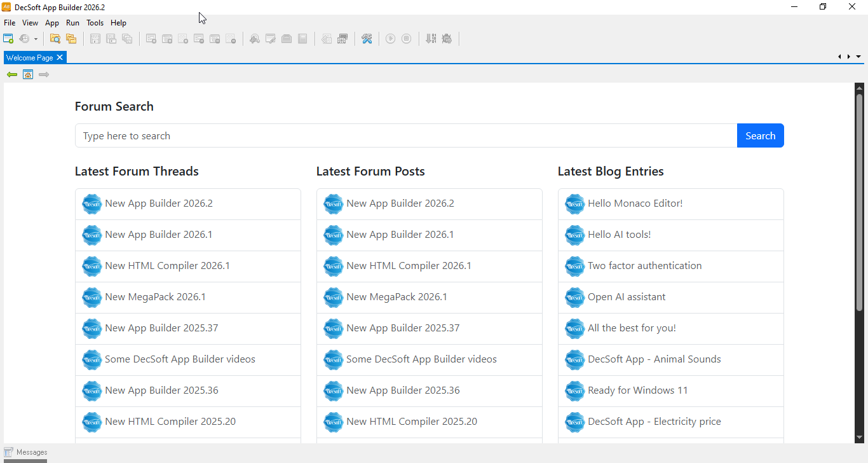Open the Run menu
The image size is (868, 463).
tap(72, 23)
